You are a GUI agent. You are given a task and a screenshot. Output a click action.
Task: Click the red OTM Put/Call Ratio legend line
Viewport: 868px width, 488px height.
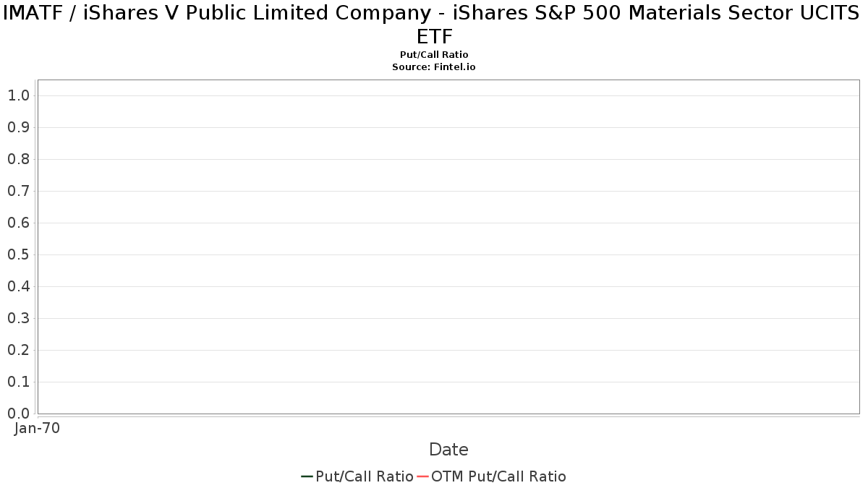pos(422,476)
